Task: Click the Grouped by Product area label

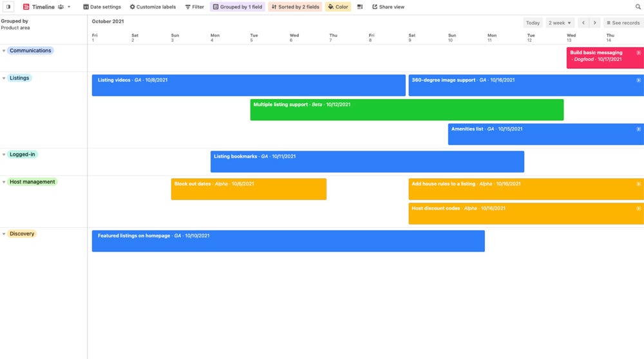Action: [x=15, y=24]
